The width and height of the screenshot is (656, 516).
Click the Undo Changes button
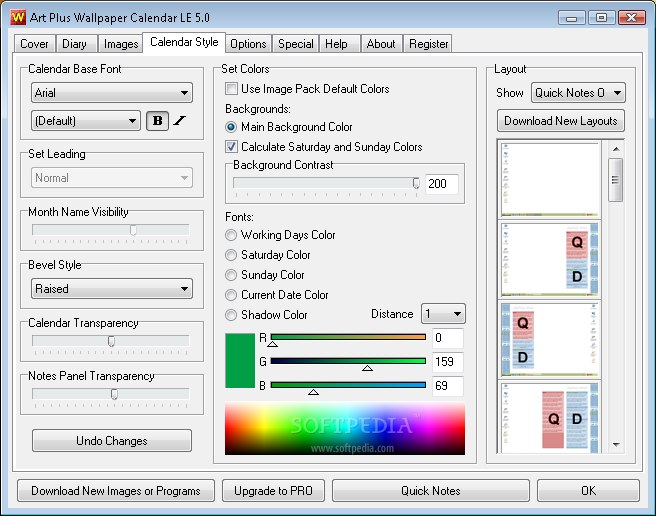112,441
